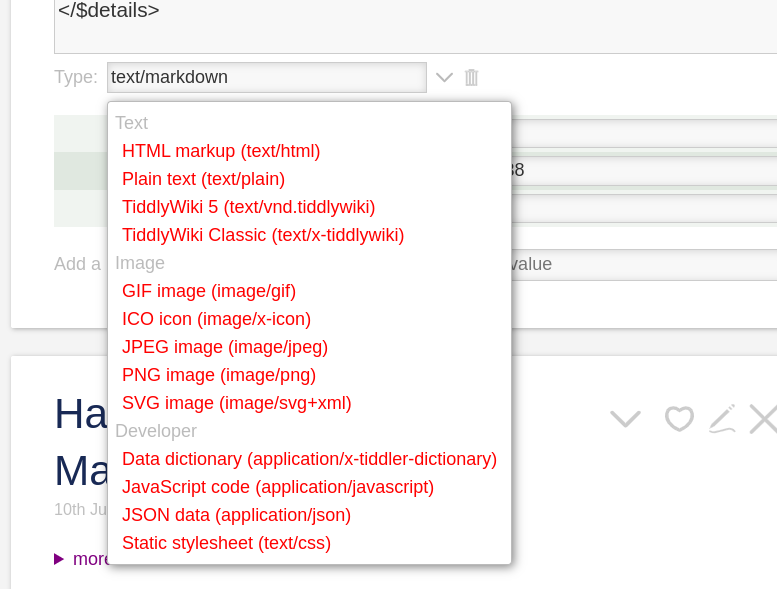Select GIF image (image/gif) option
Image resolution: width=777 pixels, height=589 pixels.
click(x=209, y=291)
